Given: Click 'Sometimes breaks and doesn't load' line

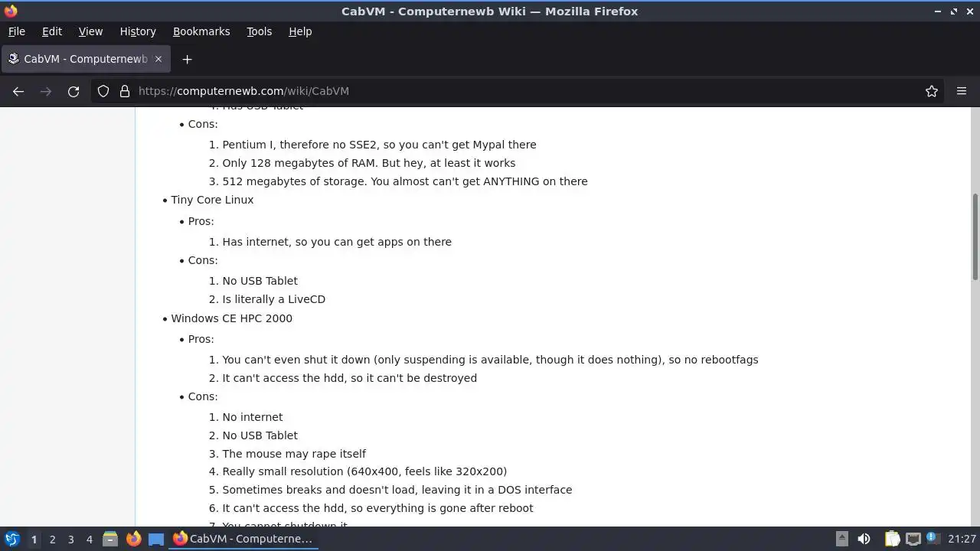Looking at the screenshot, I should [x=397, y=490].
